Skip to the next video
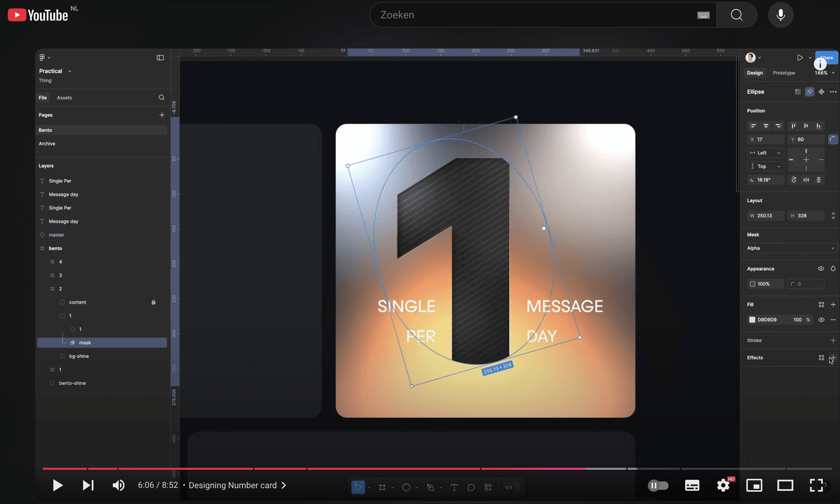The height and width of the screenshot is (504, 840). coord(88,485)
